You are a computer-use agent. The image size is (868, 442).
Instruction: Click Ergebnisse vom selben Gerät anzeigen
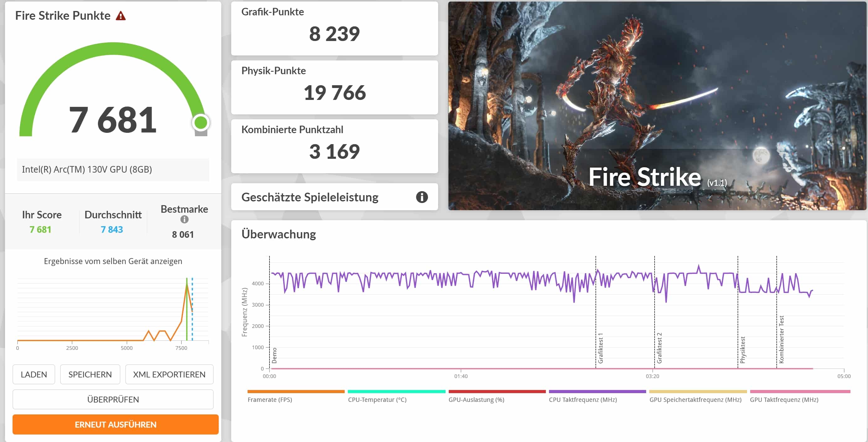[x=113, y=261]
